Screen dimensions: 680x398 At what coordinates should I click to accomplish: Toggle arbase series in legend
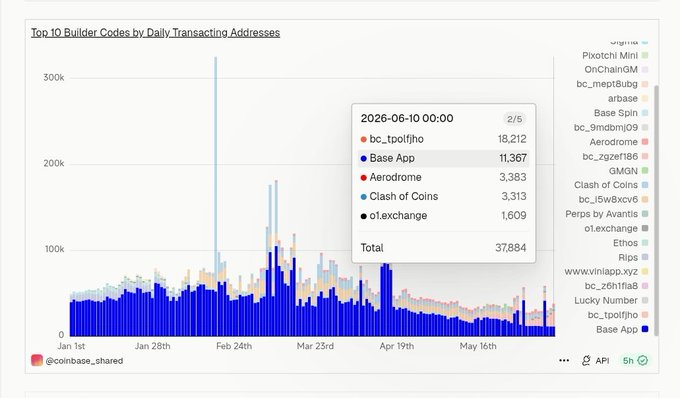click(628, 98)
